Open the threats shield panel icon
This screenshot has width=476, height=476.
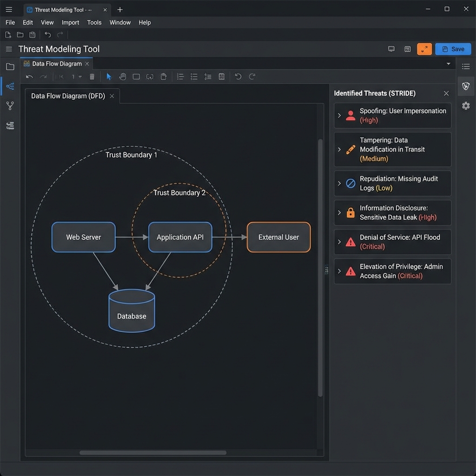pos(466,86)
